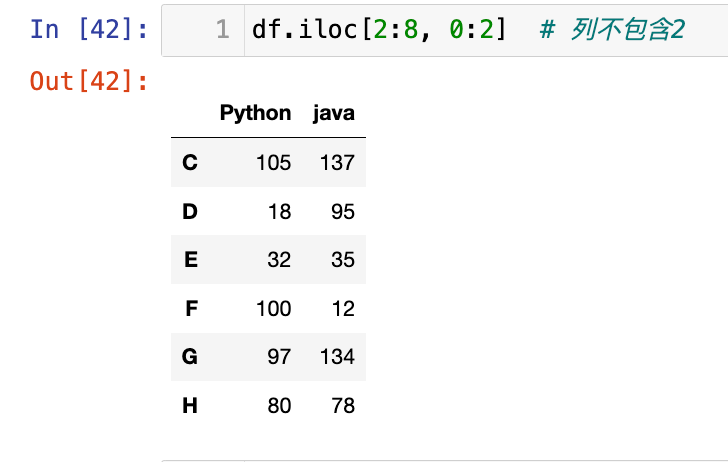The image size is (728, 462).
Task: Click the Python value 105 in row C
Action: click(273, 162)
